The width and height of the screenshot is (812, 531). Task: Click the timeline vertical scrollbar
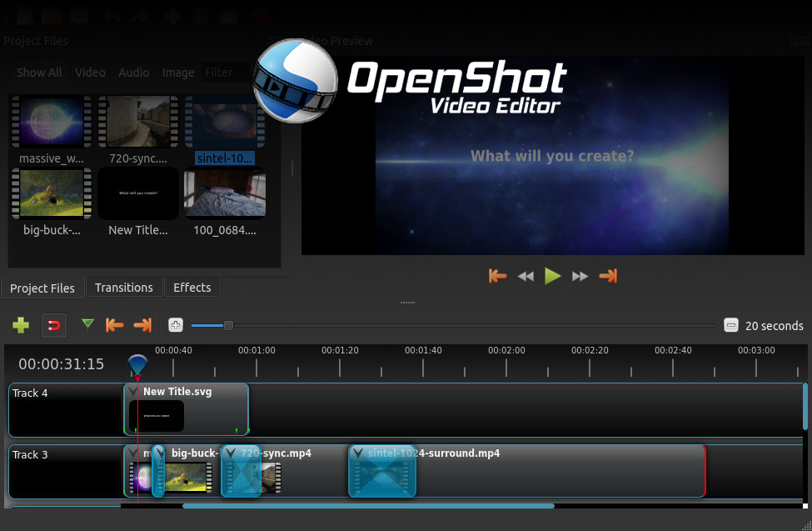tap(805, 407)
